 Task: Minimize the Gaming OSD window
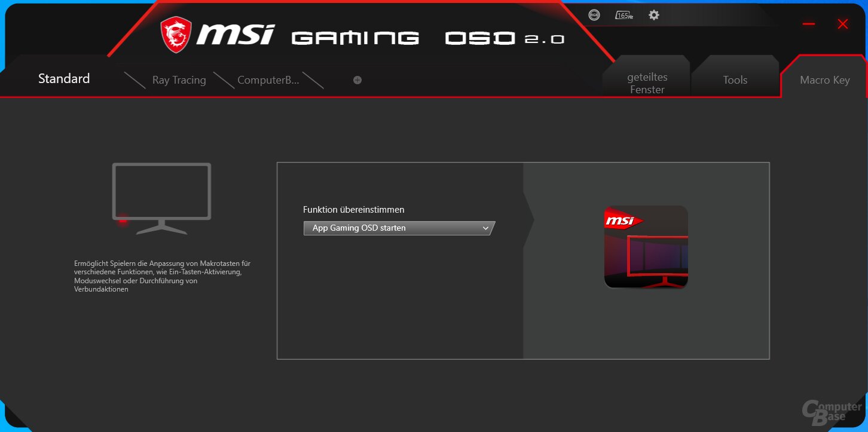point(809,24)
